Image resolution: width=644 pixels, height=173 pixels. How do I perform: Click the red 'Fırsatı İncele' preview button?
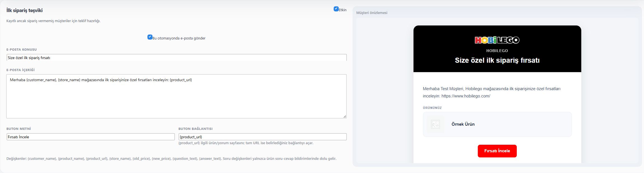coord(497,151)
